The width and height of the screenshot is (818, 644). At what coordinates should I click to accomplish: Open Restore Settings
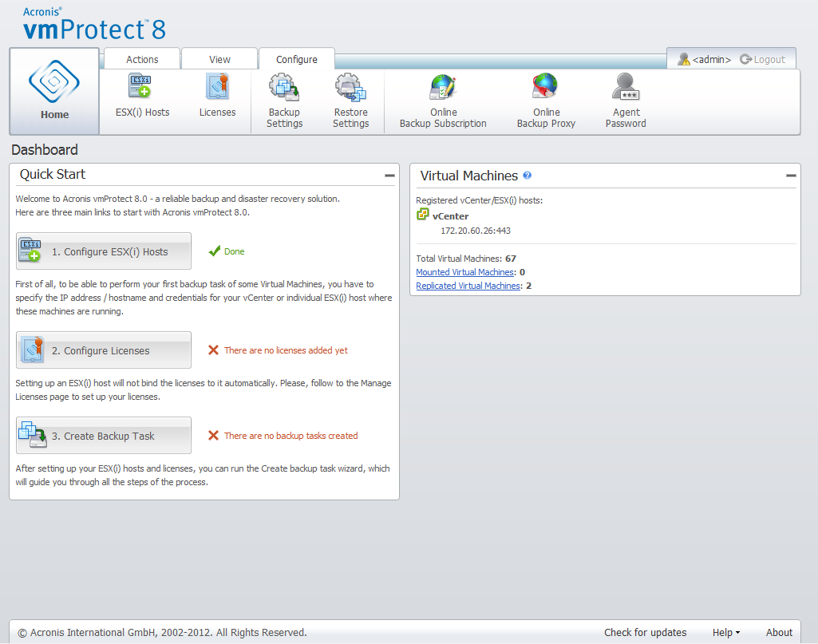350,101
